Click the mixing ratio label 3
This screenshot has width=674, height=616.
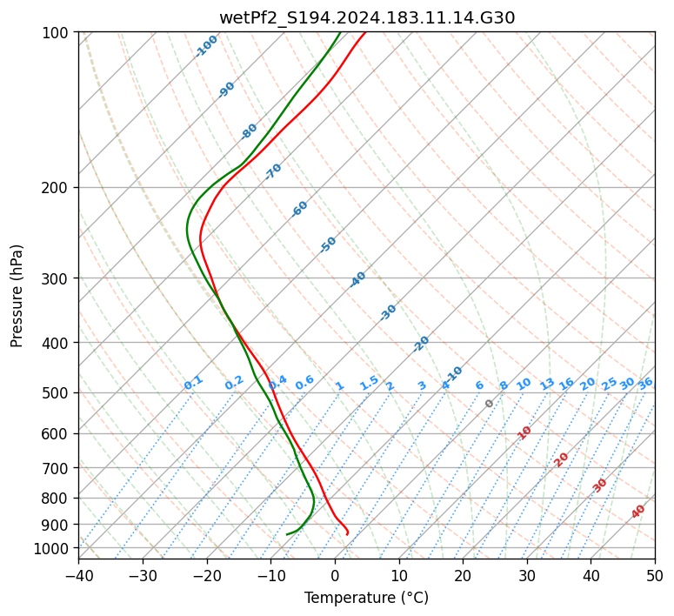tap(422, 385)
